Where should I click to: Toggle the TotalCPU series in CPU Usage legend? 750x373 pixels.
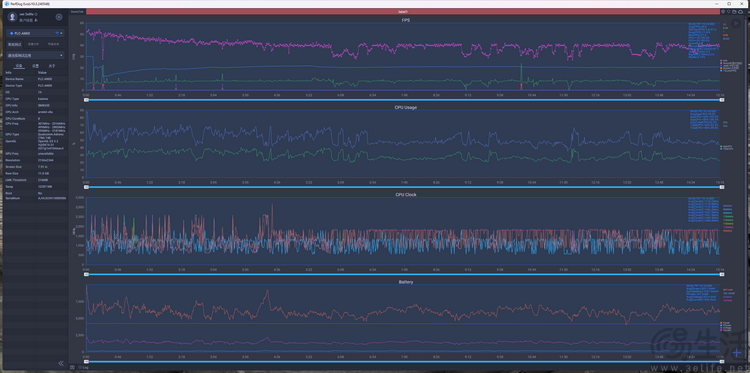click(x=726, y=149)
